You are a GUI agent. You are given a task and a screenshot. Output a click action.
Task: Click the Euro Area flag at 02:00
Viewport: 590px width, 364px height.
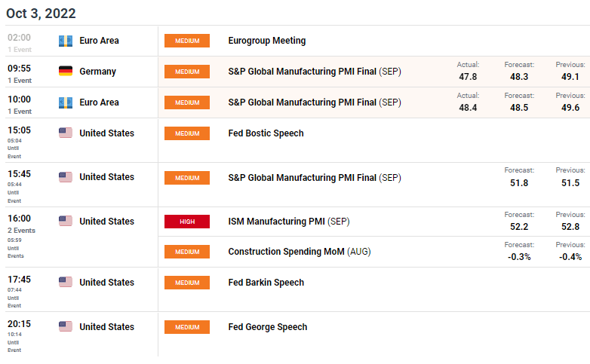[x=66, y=41]
